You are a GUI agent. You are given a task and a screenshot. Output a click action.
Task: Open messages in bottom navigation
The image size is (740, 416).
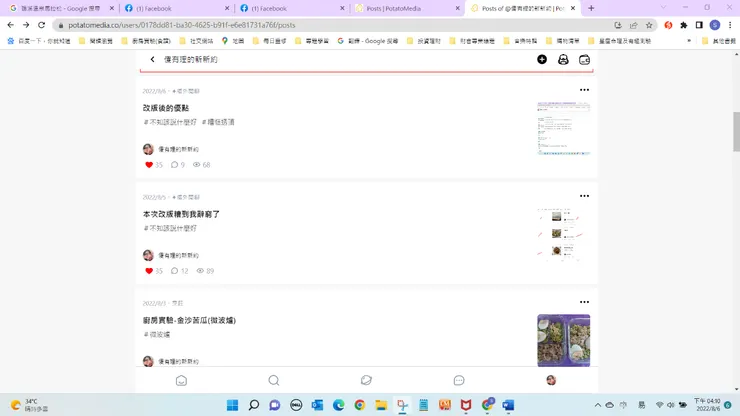tap(459, 381)
